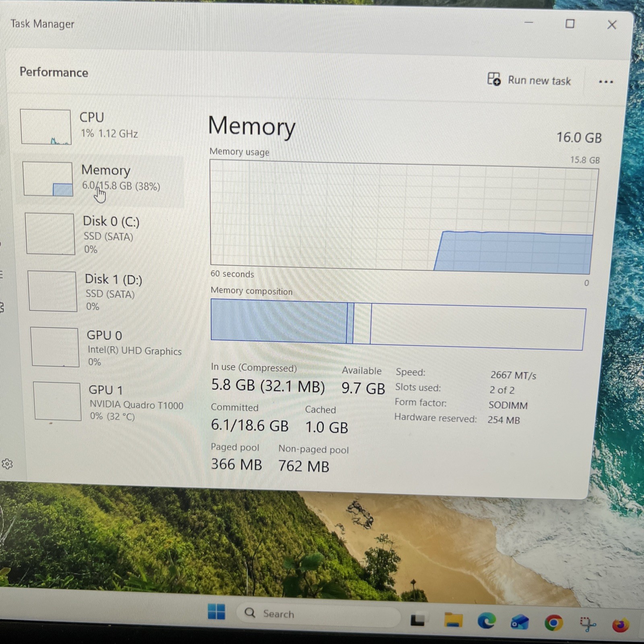Image resolution: width=644 pixels, height=644 pixels.
Task: Click the GPU 1 mini graph thumbnail
Action: [x=57, y=401]
